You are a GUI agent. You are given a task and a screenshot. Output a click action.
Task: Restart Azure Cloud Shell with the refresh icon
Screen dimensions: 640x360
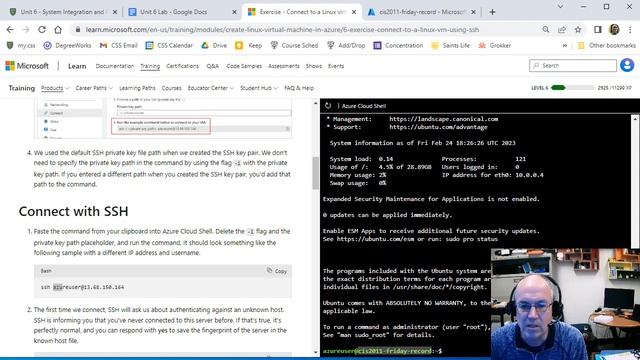(328, 106)
